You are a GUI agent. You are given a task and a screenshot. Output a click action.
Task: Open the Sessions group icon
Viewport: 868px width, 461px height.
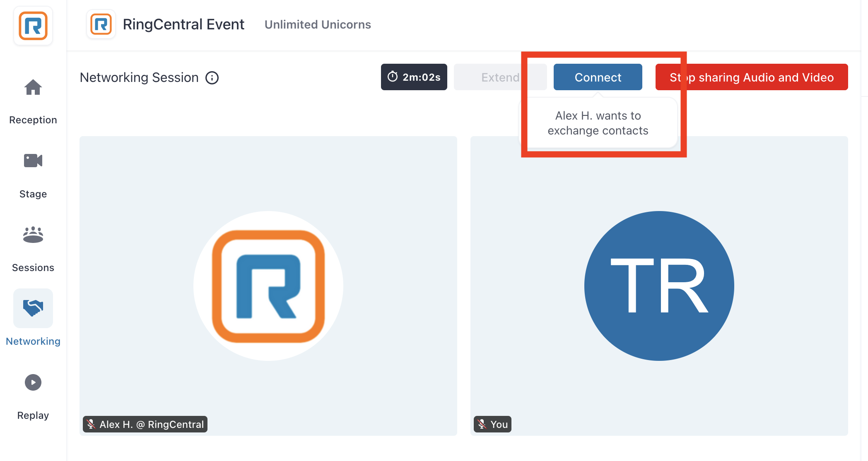pyautogui.click(x=33, y=234)
